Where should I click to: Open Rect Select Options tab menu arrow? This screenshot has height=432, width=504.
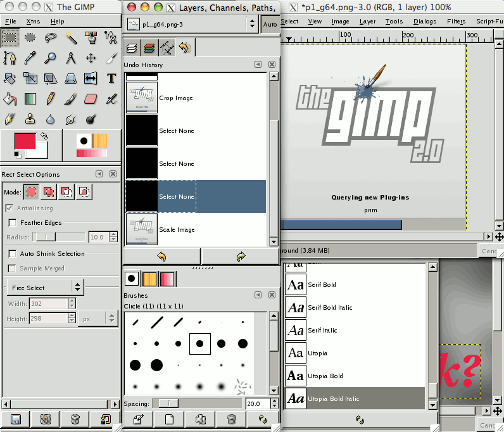pyautogui.click(x=99, y=174)
